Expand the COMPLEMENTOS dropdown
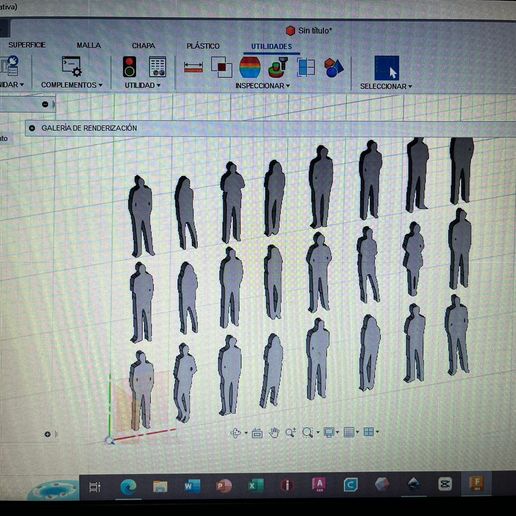This screenshot has height=516, width=516. 71,85
